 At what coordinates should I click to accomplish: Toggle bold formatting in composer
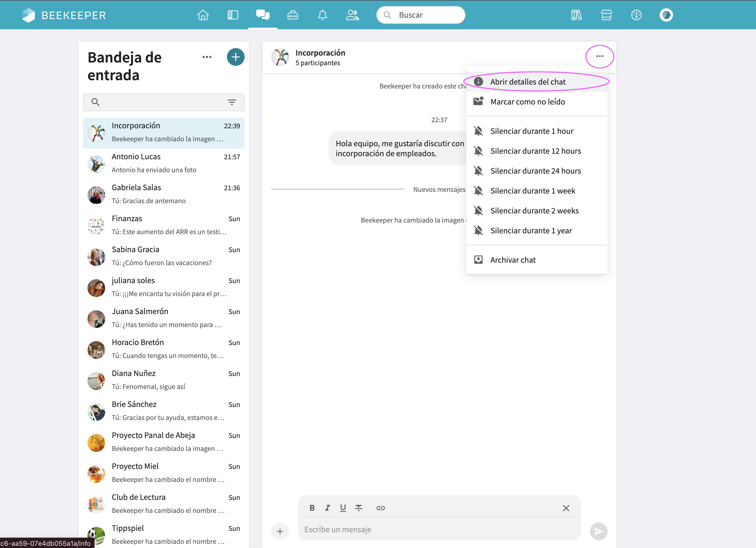(312, 508)
